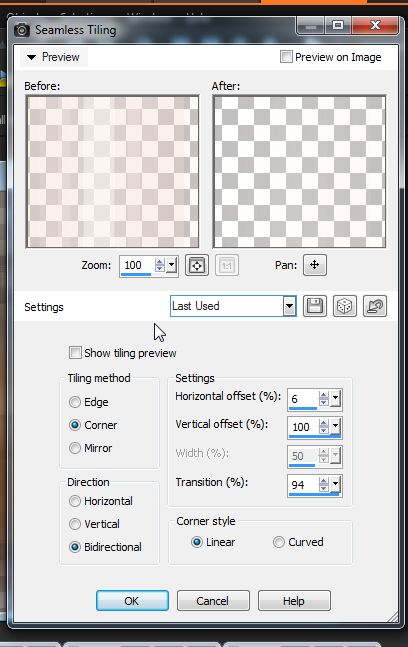The width and height of the screenshot is (408, 647).
Task: Click the save preset floppy disk icon
Action: tap(315, 306)
